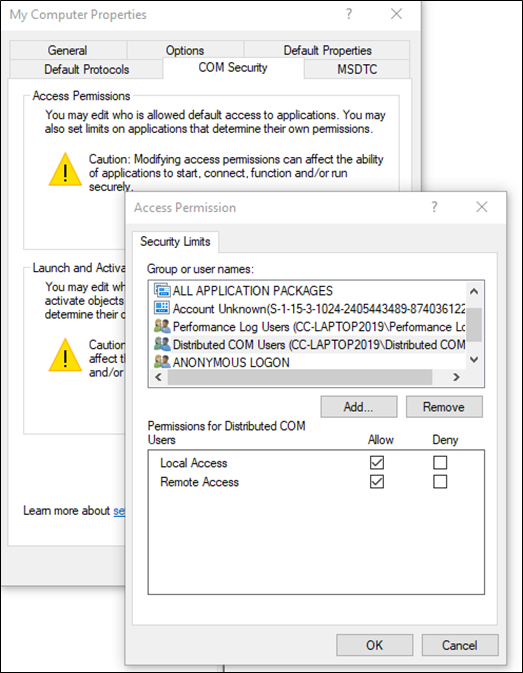Image resolution: width=523 pixels, height=673 pixels.
Task: Check Deny for Local Access
Action: click(440, 462)
